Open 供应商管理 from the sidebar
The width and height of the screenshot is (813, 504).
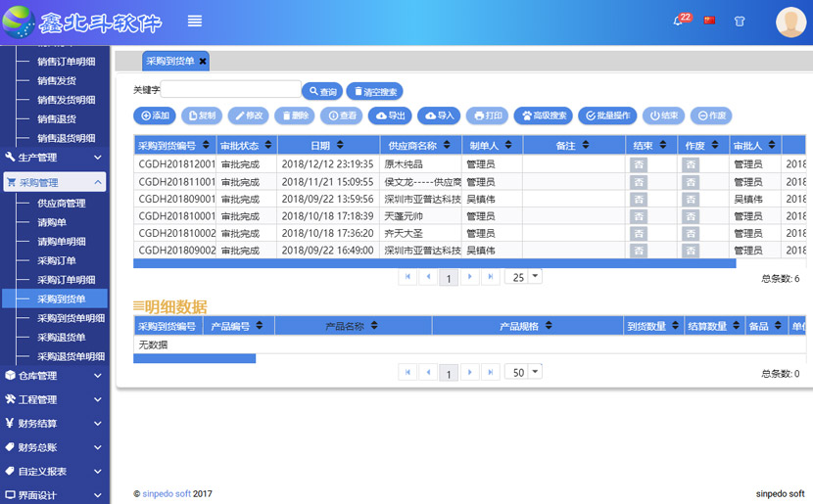coord(62,204)
